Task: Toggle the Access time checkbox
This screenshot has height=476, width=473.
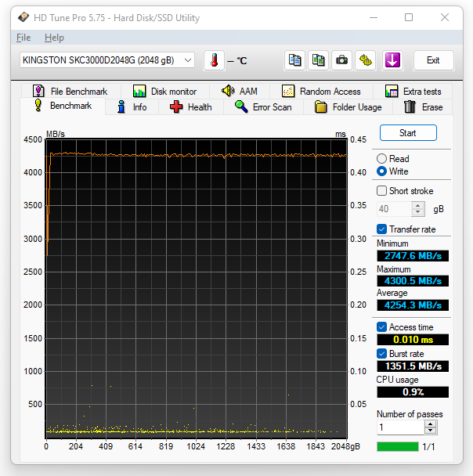Action: click(381, 327)
